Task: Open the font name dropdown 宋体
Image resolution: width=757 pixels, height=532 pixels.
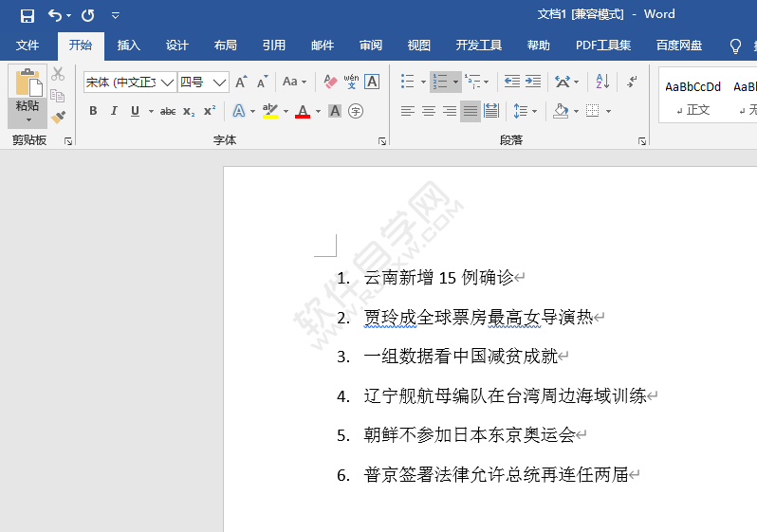Action: pyautogui.click(x=168, y=83)
